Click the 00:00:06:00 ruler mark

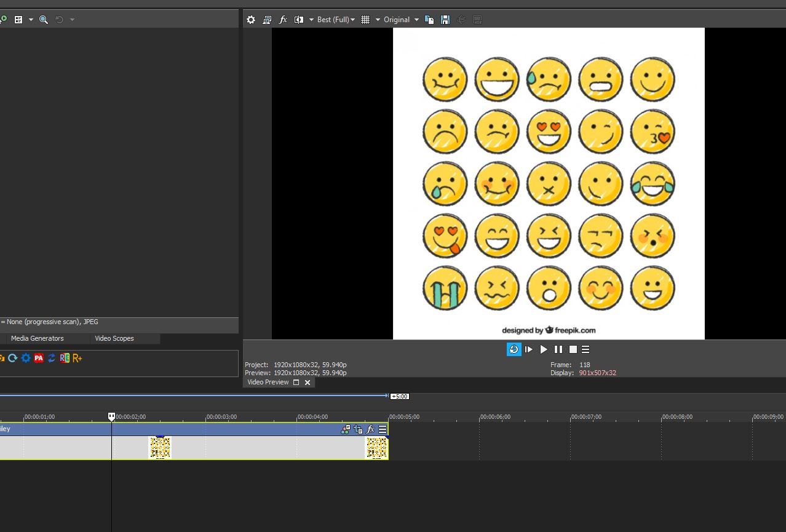pos(495,416)
